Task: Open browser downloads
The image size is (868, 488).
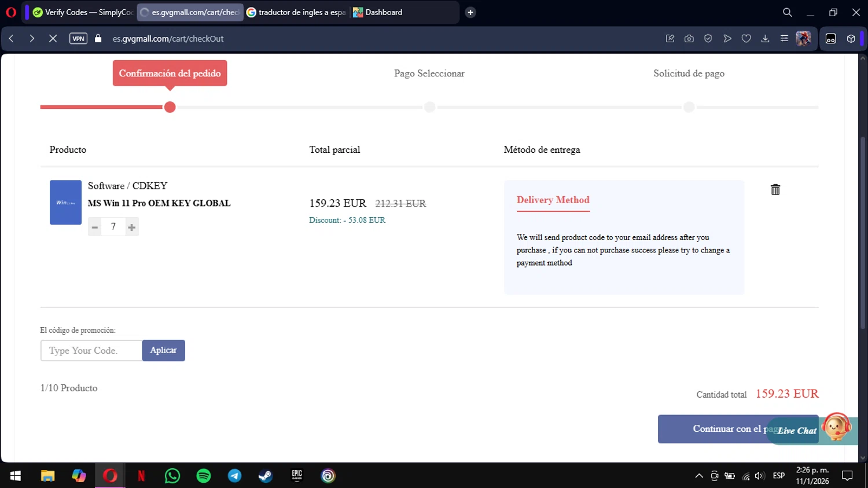Action: pyautogui.click(x=765, y=39)
